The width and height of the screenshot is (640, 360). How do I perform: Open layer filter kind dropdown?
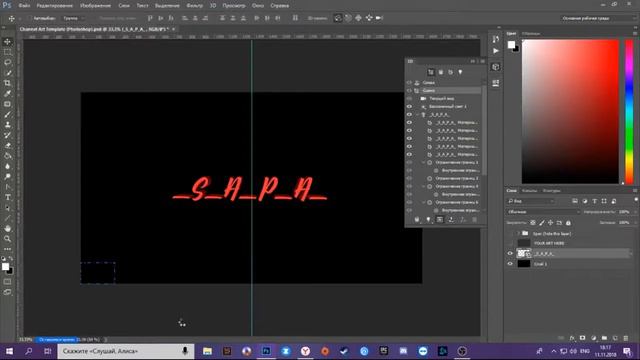[x=531, y=201]
